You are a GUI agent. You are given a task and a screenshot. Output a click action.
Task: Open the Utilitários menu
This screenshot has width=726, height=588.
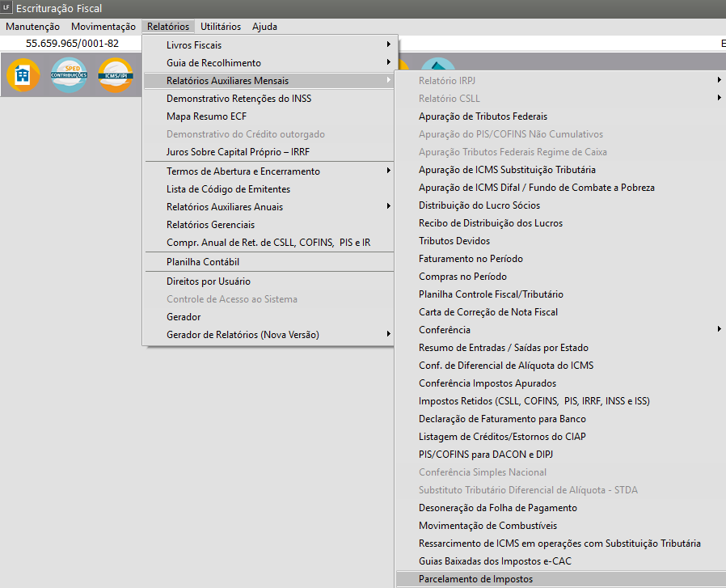click(x=221, y=27)
